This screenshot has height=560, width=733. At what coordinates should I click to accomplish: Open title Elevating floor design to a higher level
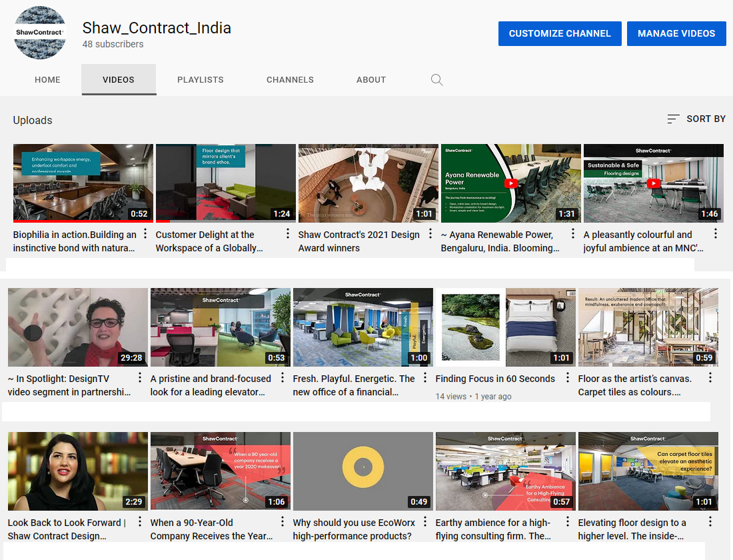point(632,529)
